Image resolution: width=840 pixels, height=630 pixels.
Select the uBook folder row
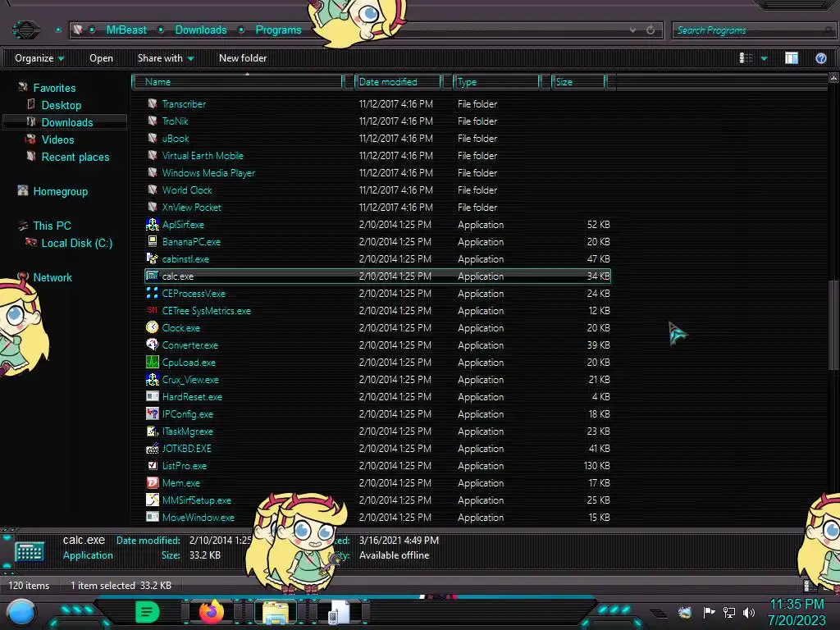point(377,138)
